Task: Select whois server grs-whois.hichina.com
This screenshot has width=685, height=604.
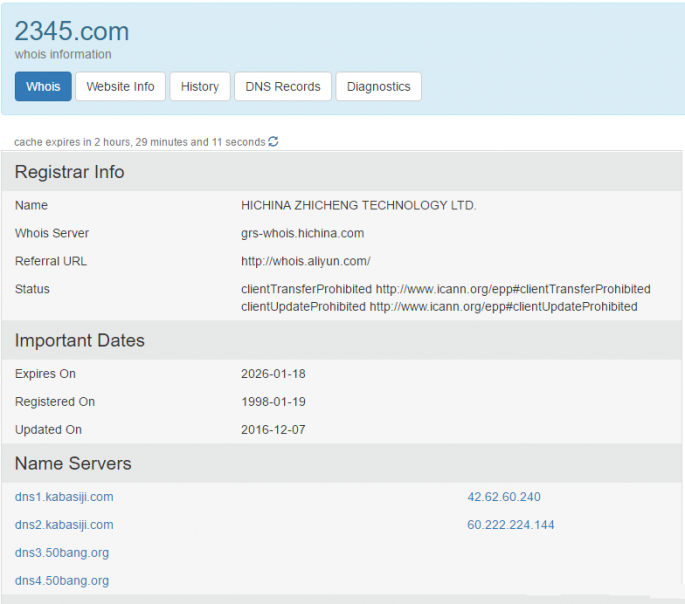Action: click(302, 233)
